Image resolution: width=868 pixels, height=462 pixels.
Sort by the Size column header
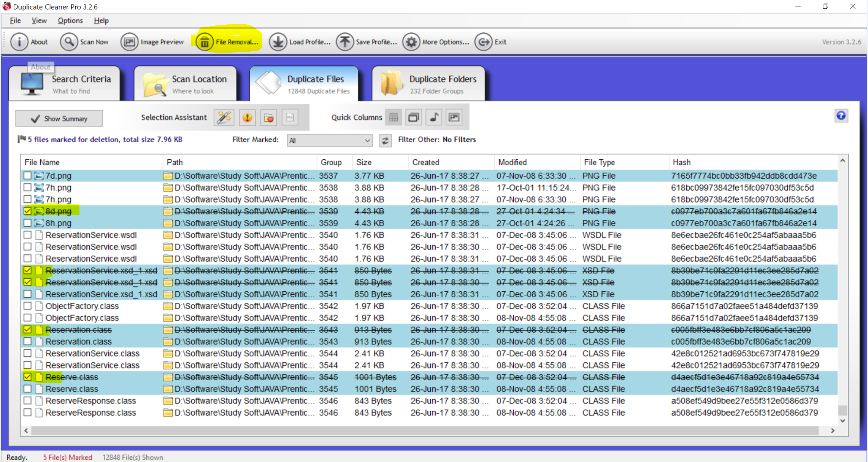[364, 162]
